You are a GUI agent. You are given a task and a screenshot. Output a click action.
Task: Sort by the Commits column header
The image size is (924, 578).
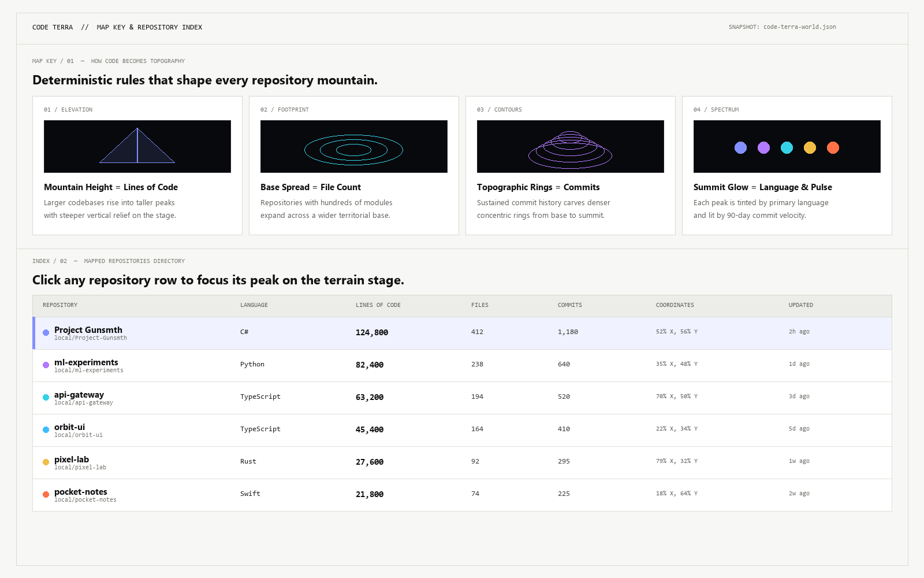[570, 305]
